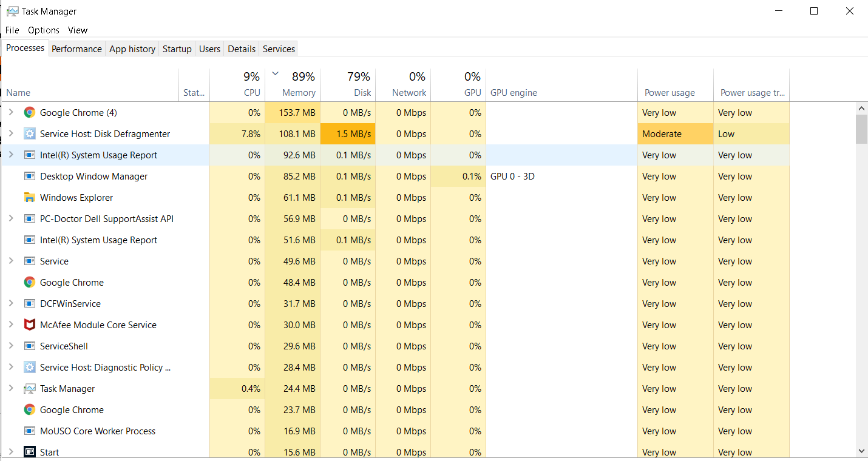Image resolution: width=868 pixels, height=461 pixels.
Task: Expand PC-Doctor Dell SupportAssist API group
Action: click(10, 218)
